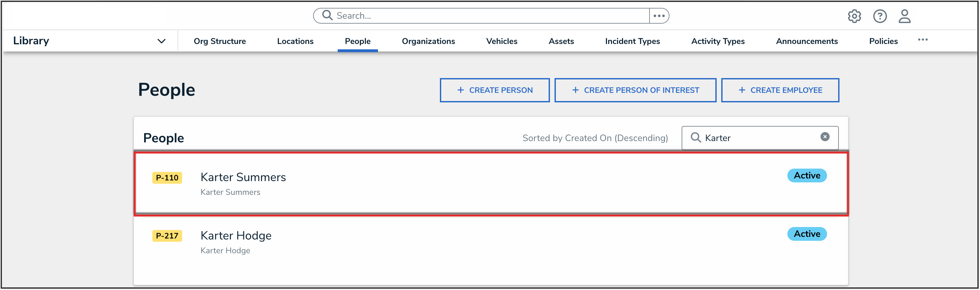
Task: Show more tabs via navigation ellipsis
Action: point(923,40)
